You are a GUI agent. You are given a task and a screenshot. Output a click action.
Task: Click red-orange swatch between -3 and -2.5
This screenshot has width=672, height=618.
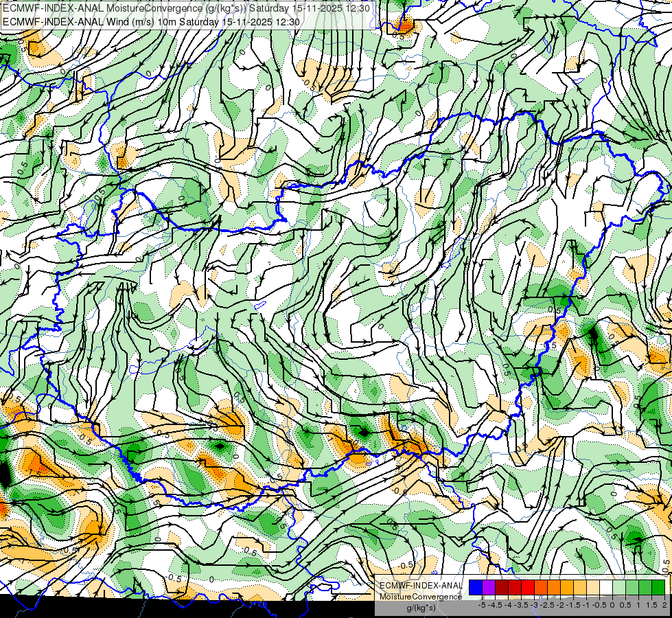(541, 587)
